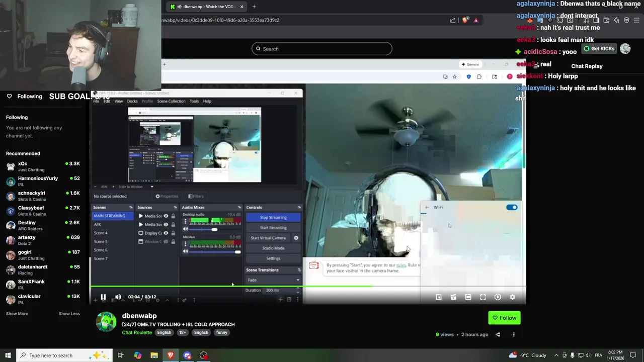The height and width of the screenshot is (362, 644).
Task: Open Windows Start menu
Action: [x=8, y=355]
